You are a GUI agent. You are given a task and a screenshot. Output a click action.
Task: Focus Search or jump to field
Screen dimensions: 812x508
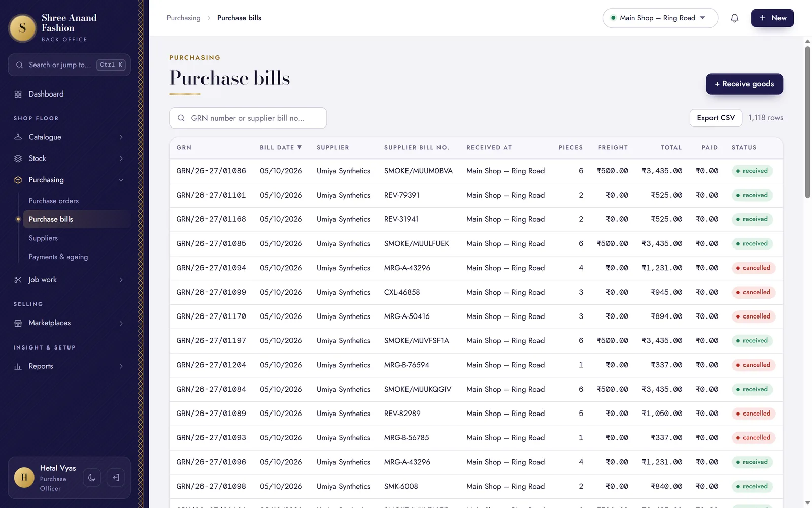click(69, 65)
